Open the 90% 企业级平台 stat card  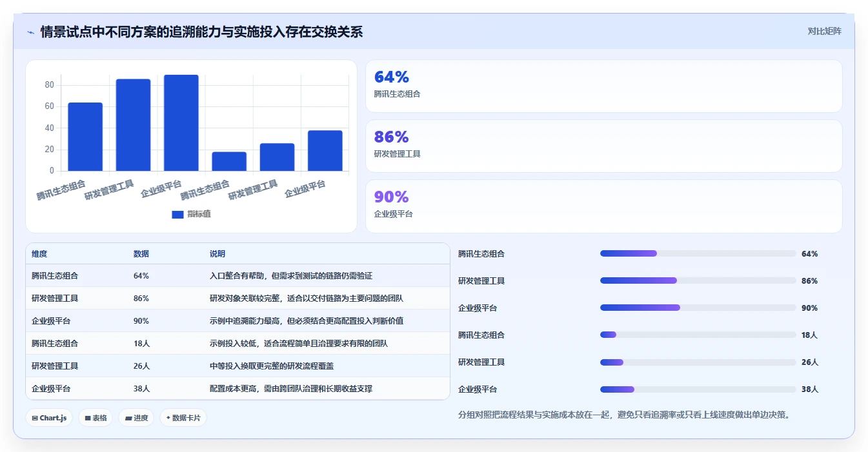tap(604, 206)
